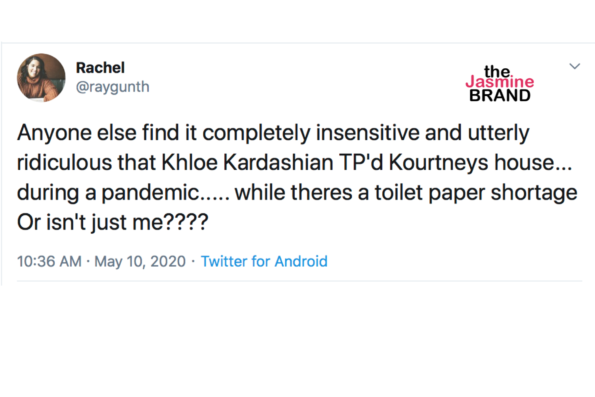Click the text Or isn't just me????

click(x=113, y=222)
